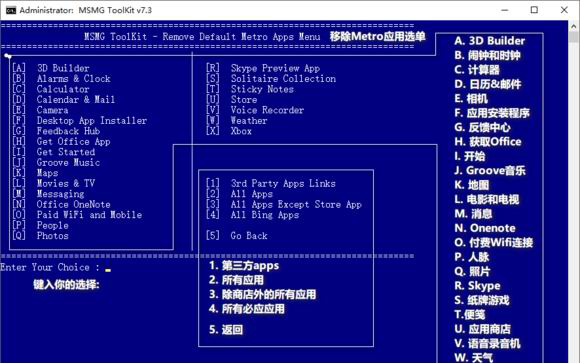Select the '[E] Camera' line
This screenshot has width=580, height=363.
(40, 110)
